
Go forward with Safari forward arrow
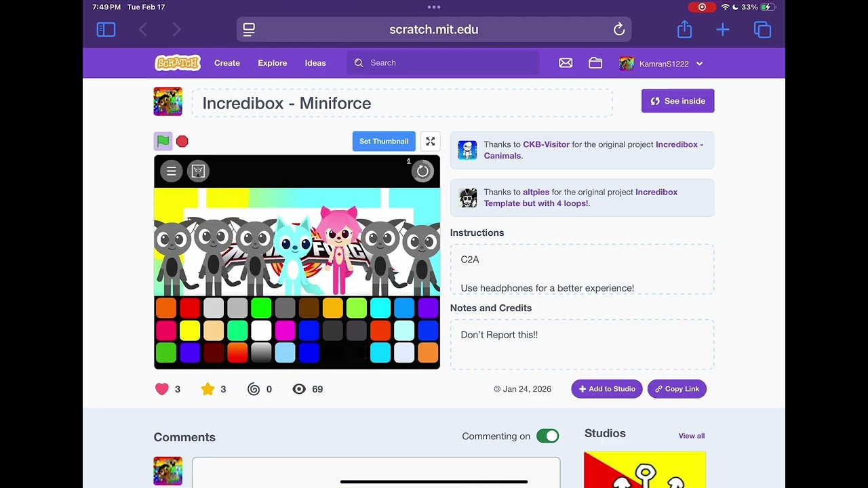tap(176, 29)
